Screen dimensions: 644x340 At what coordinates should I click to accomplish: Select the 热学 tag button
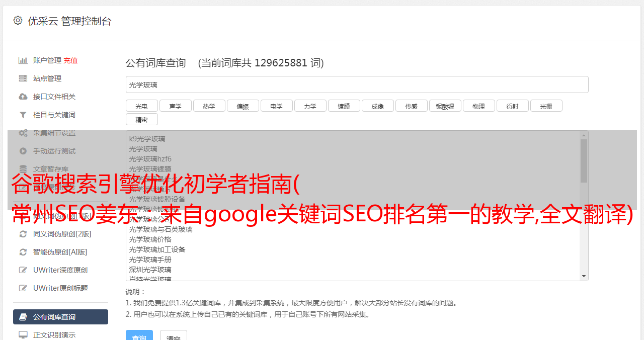coord(209,106)
